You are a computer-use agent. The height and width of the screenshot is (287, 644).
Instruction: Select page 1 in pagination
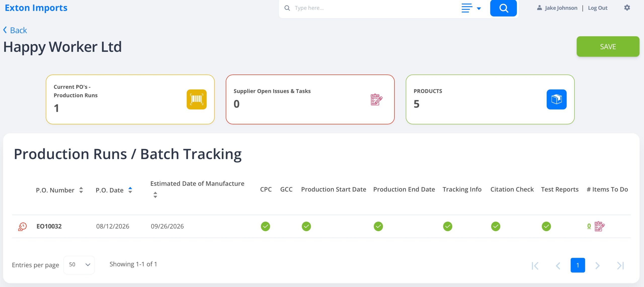click(578, 265)
